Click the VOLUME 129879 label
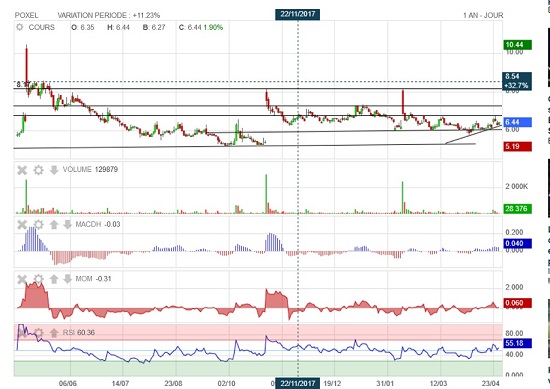The image size is (550, 389). point(90,169)
